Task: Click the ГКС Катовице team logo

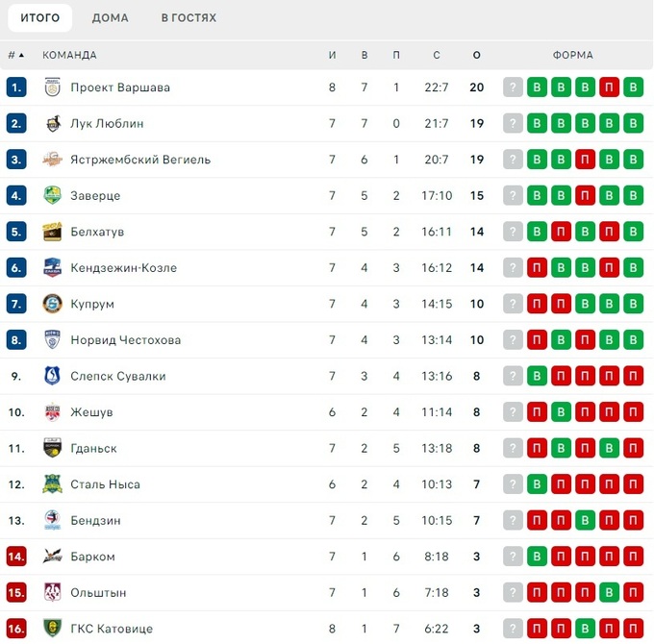Action: 53,629
